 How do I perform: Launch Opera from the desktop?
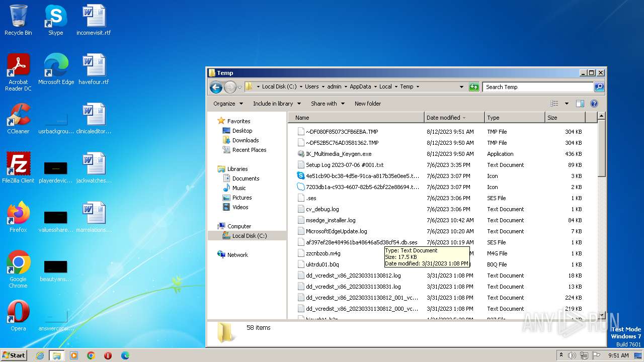pyautogui.click(x=18, y=316)
